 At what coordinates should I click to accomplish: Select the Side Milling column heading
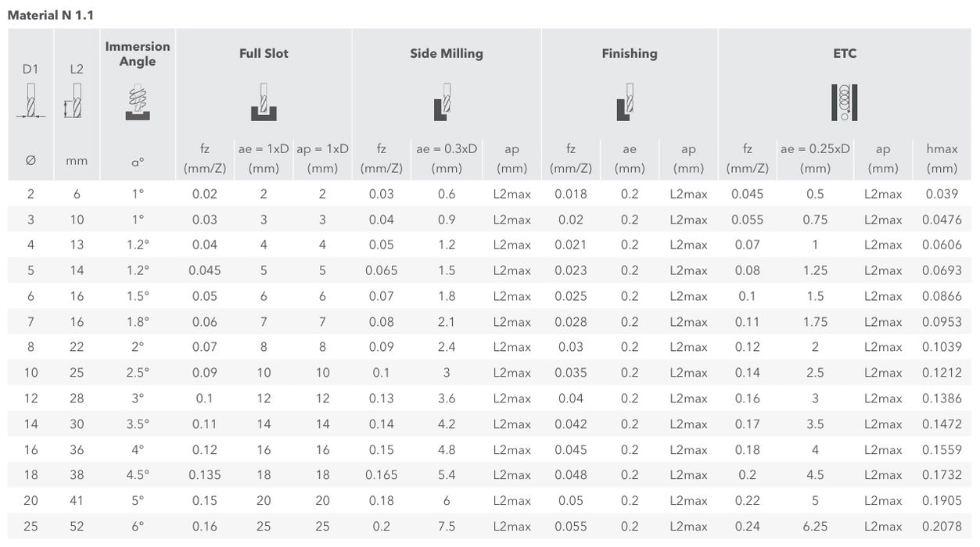(447, 53)
